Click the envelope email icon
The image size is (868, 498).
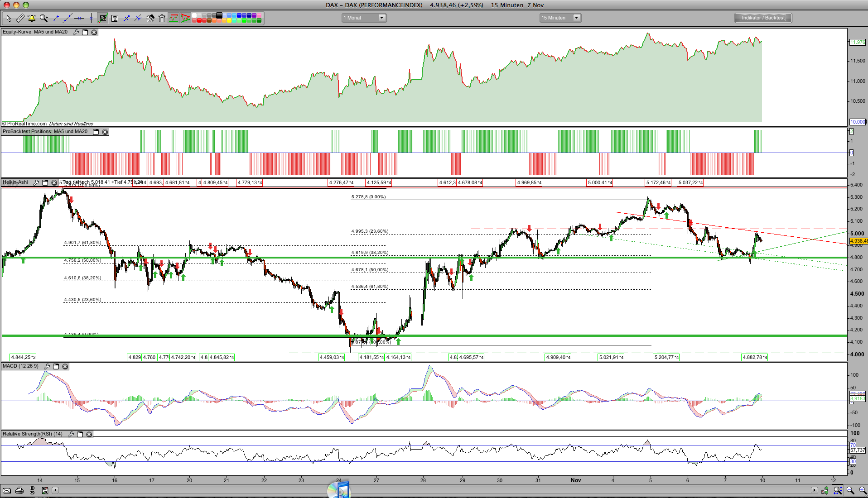click(7, 490)
